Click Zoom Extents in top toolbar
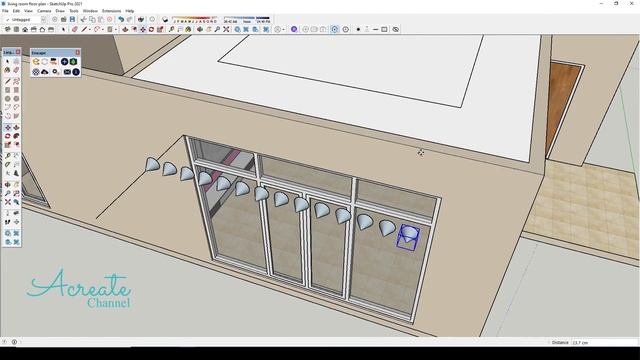Image resolution: width=640 pixels, height=360 pixels. coord(226,29)
